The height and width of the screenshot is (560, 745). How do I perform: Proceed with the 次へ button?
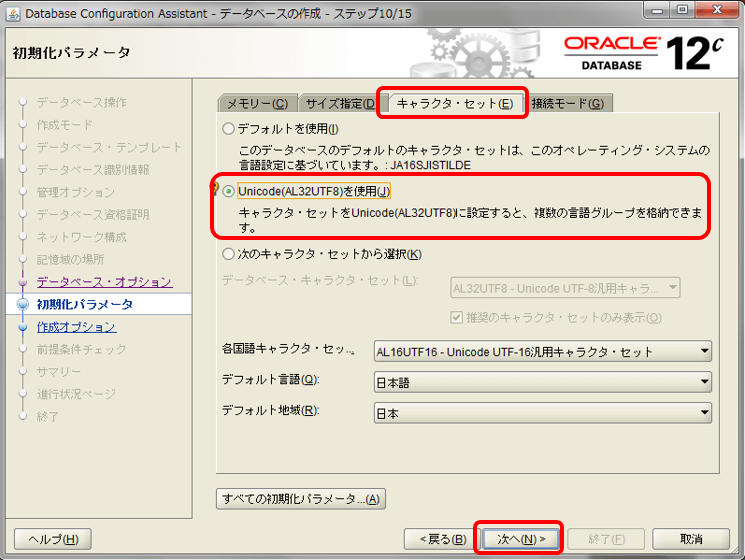point(521,539)
